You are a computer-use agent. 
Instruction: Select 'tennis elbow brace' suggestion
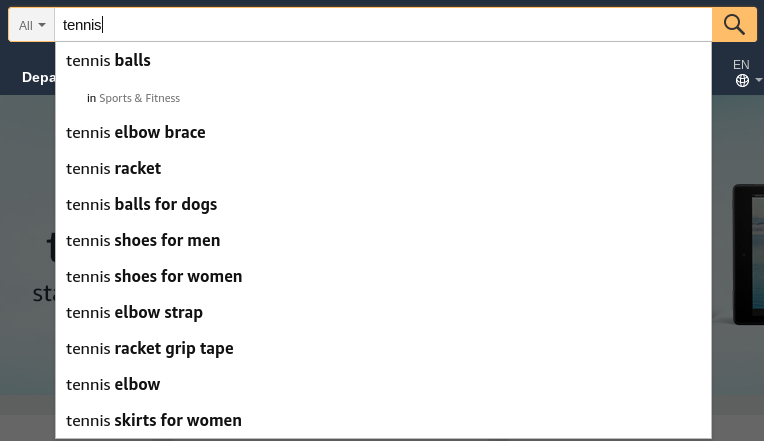(383, 132)
